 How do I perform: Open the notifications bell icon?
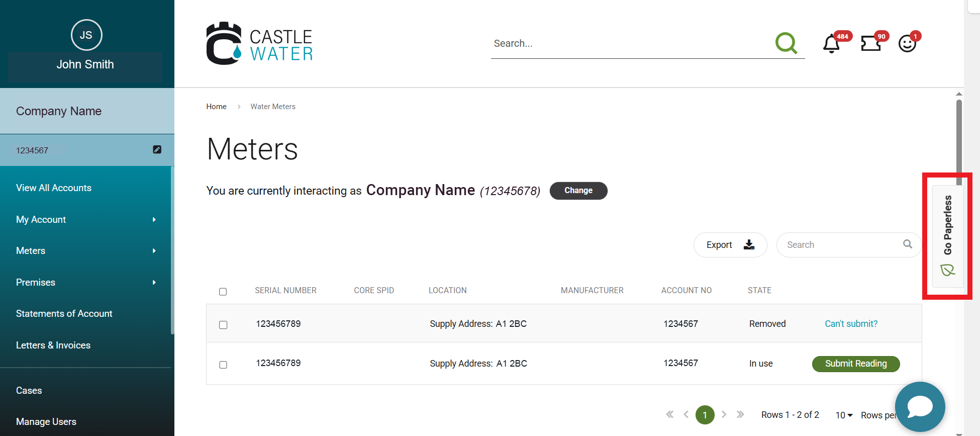[x=831, y=44]
